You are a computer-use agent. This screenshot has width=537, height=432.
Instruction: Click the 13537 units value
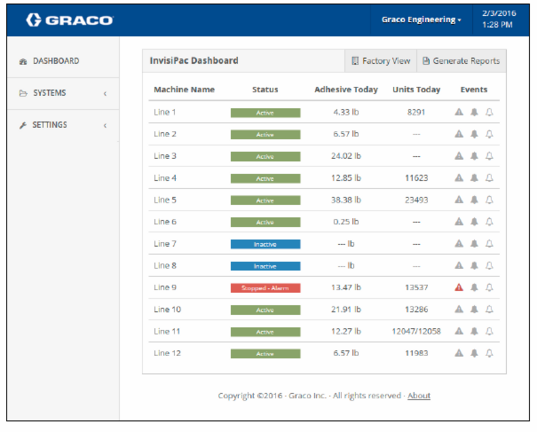pos(416,287)
